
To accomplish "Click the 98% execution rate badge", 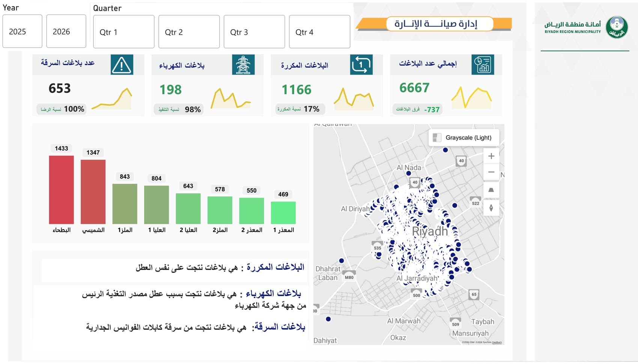I will [x=179, y=109].
